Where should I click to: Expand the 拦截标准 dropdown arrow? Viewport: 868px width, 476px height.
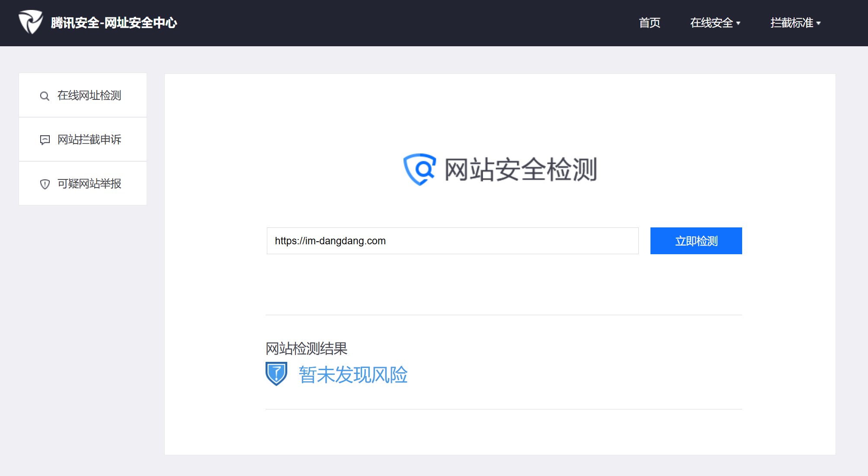click(x=818, y=23)
